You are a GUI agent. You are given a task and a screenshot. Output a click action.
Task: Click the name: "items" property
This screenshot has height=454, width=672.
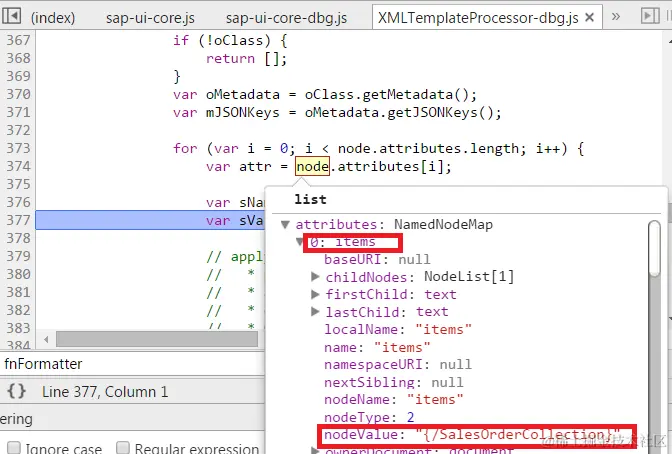[377, 347]
